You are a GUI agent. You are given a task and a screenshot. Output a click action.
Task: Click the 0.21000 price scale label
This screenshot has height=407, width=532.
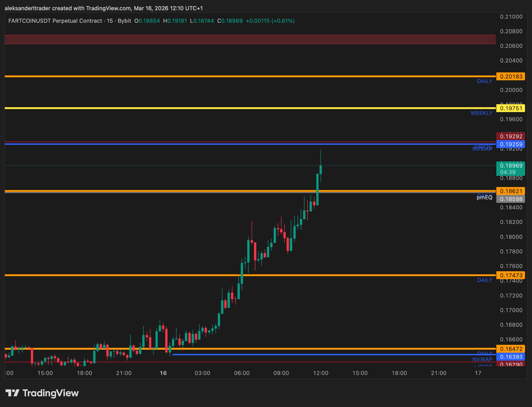pyautogui.click(x=511, y=17)
